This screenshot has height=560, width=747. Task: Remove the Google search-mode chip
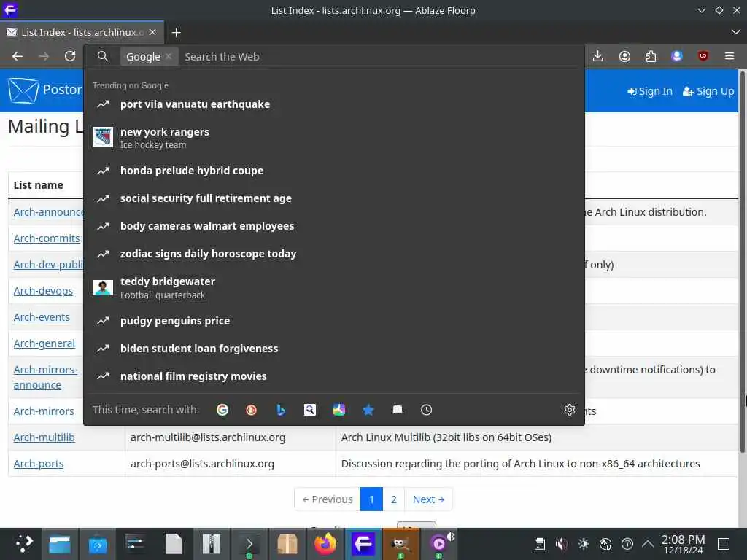point(169,56)
